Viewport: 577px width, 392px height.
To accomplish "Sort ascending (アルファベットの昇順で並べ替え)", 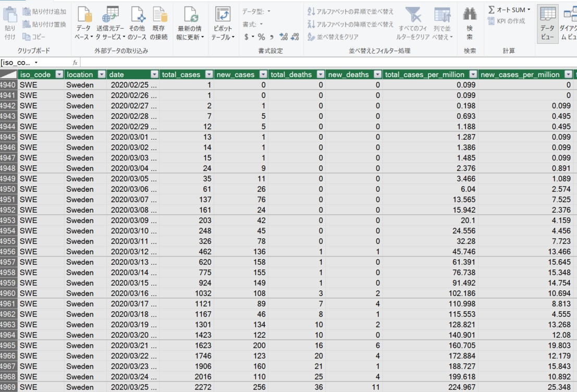I will pos(350,11).
